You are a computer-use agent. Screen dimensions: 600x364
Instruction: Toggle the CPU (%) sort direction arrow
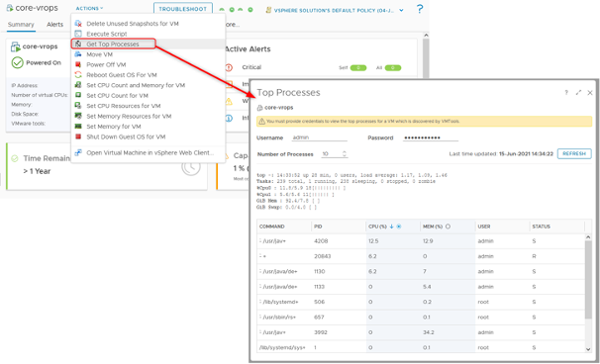391,227
